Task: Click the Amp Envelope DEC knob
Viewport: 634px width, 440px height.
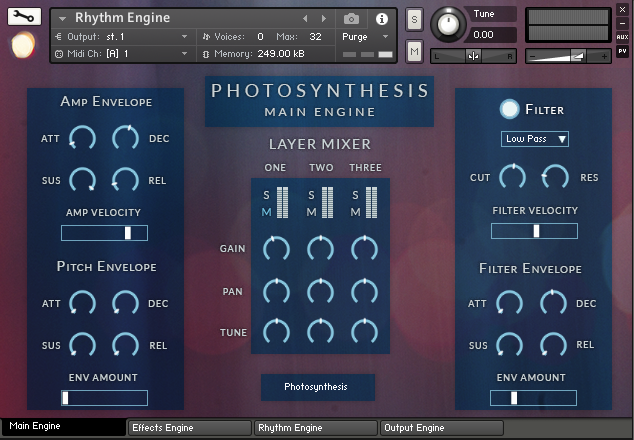Action: [125, 138]
